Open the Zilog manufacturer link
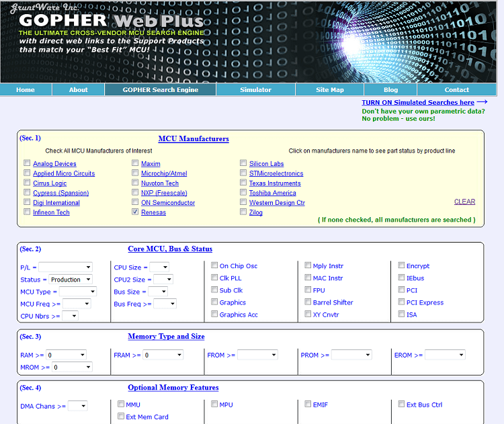 (x=256, y=212)
